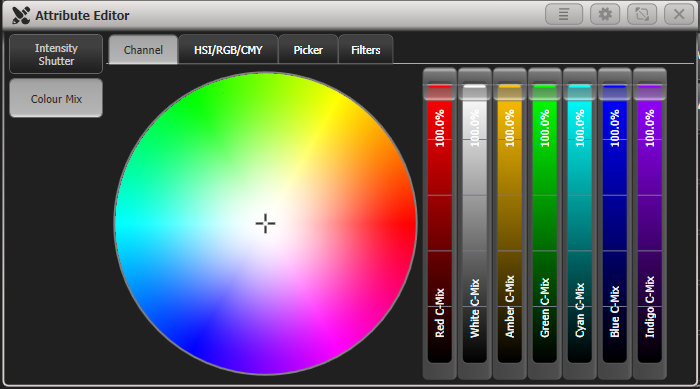Click the Red C-Mix slider handle
This screenshot has width=700, height=389.
pos(440,91)
